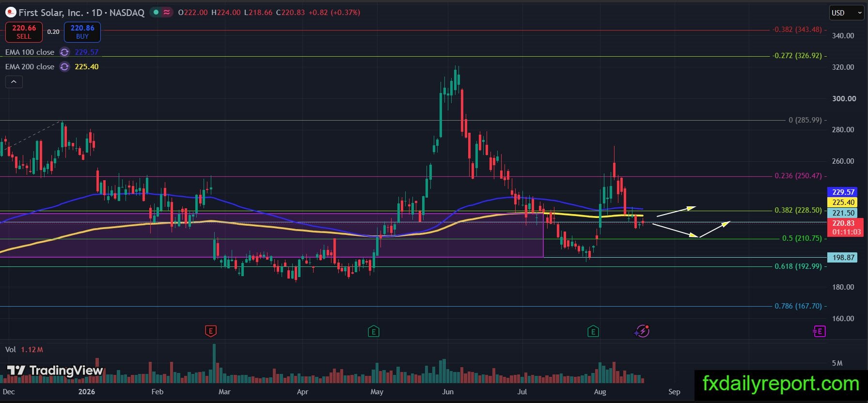This screenshot has width=868, height=403.
Task: Click the 220.86 BUY button
Action: tap(82, 32)
